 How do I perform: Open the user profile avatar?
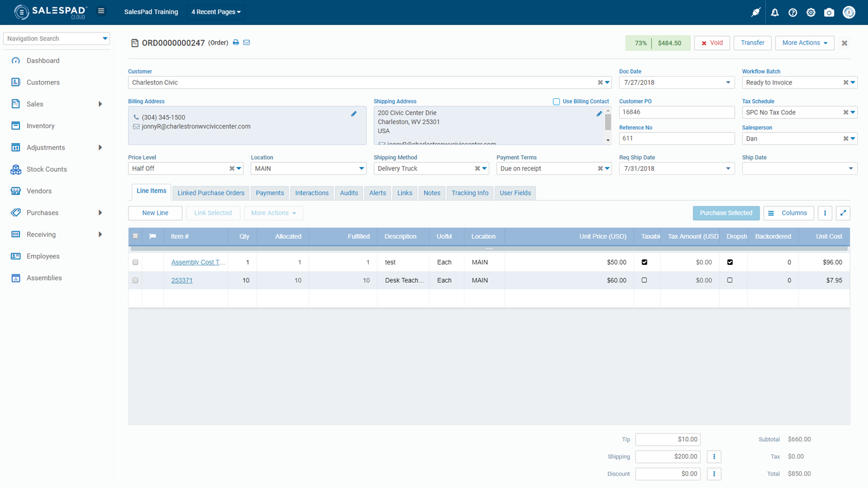[849, 12]
